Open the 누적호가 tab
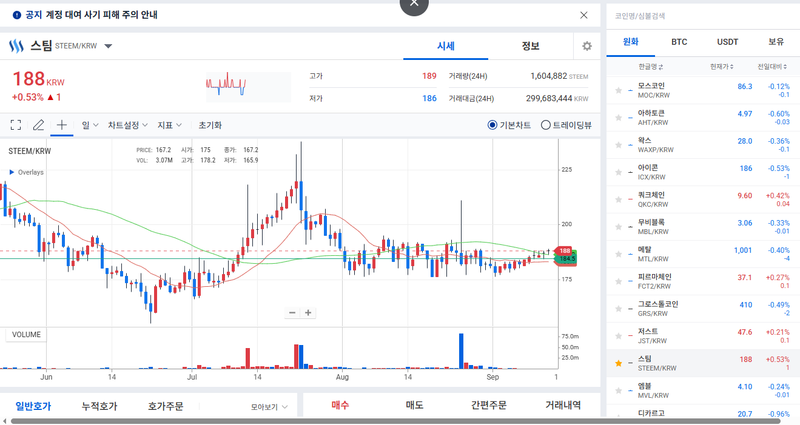Screen dimensions: 800x425 [x=99, y=406]
